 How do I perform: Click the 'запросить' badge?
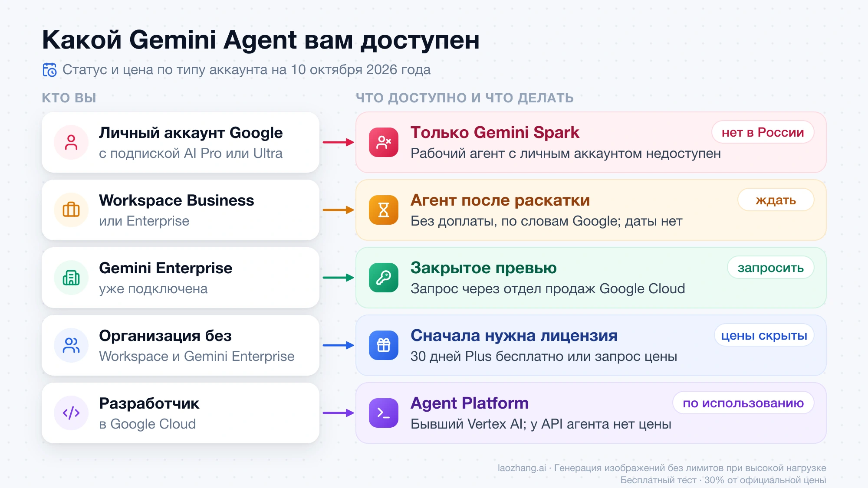771,268
